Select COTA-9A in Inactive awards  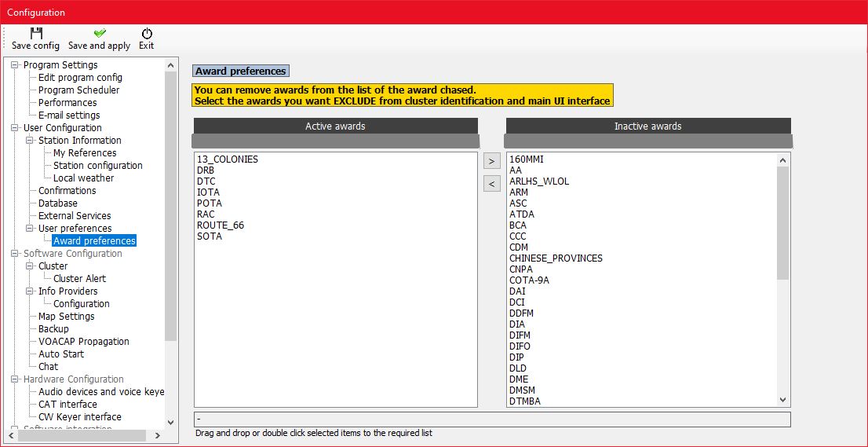tap(529, 280)
